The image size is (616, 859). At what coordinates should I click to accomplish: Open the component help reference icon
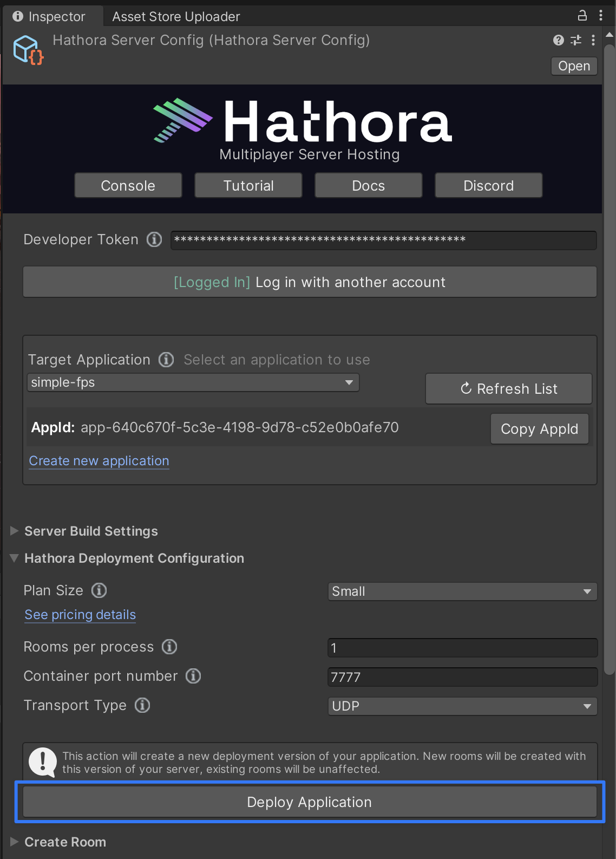click(559, 40)
